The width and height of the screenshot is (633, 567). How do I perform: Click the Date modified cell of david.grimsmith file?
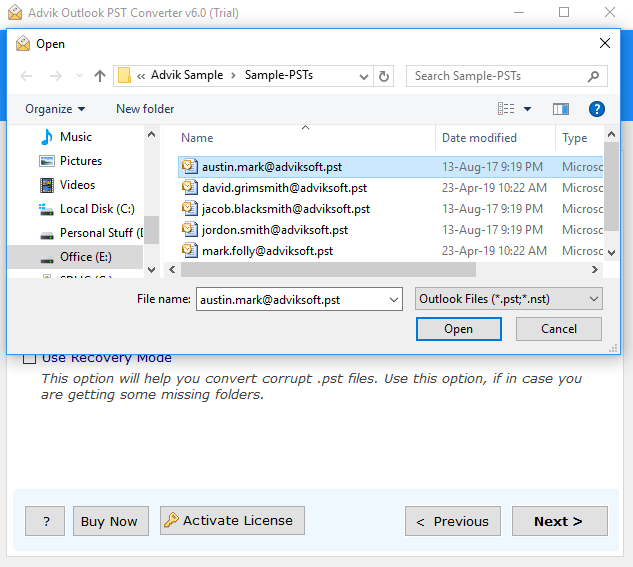[x=494, y=188]
